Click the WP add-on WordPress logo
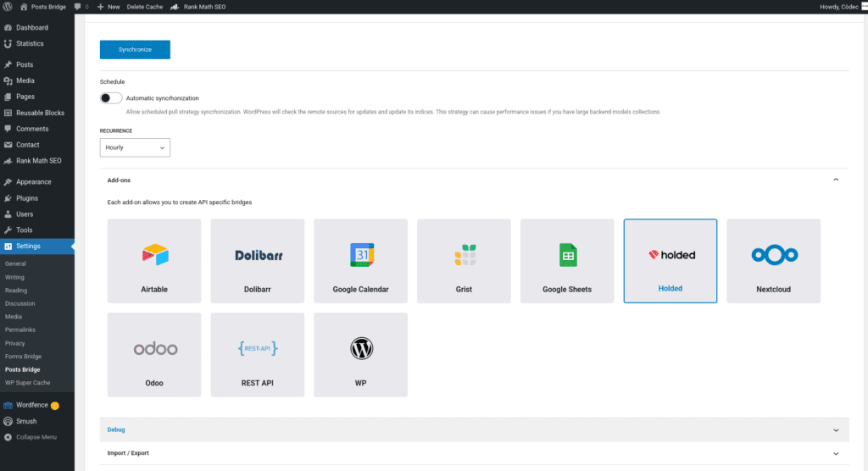 [x=361, y=348]
